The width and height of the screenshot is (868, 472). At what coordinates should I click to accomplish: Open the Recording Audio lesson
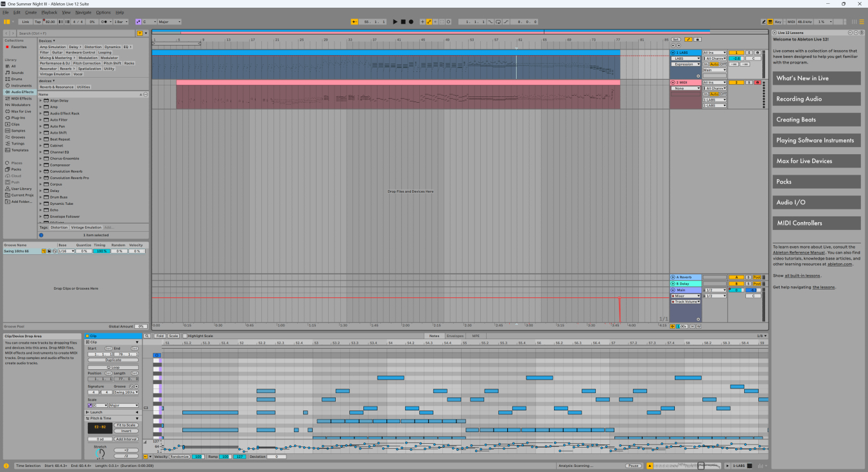(817, 99)
